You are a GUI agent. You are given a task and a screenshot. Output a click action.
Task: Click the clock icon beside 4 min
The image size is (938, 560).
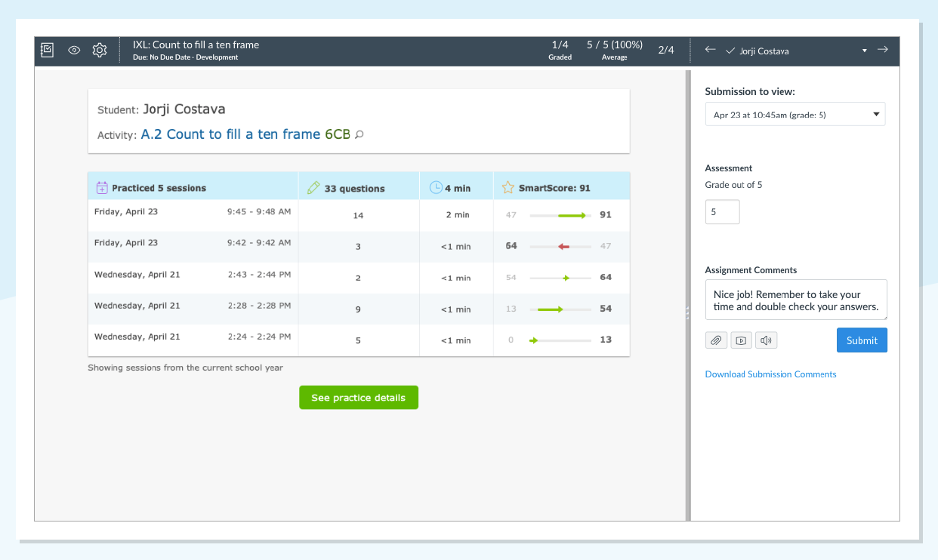tap(436, 187)
